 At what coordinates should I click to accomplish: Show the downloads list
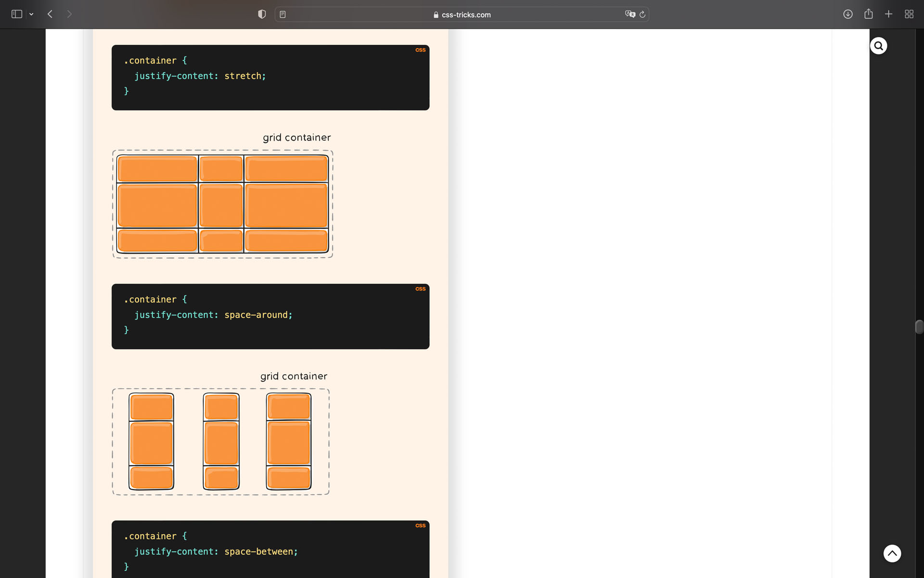point(848,14)
